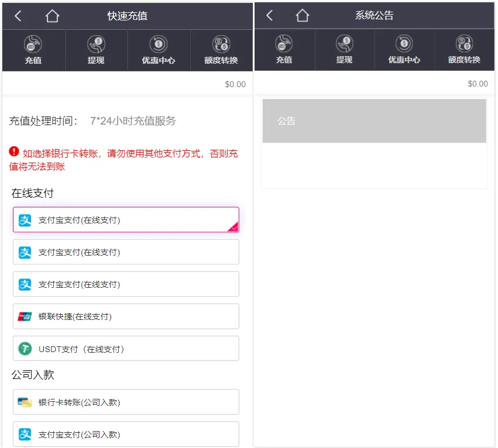498x448 pixels.
Task: Tap the USDT tether coin icon
Action: click(24, 348)
